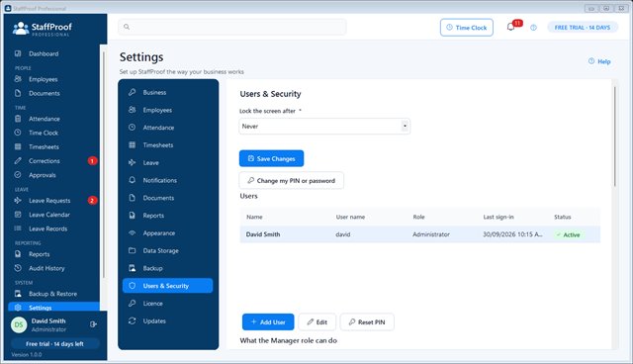Click the Audit History clock icon
Image resolution: width=633 pixels, height=364 pixels.
tap(18, 268)
